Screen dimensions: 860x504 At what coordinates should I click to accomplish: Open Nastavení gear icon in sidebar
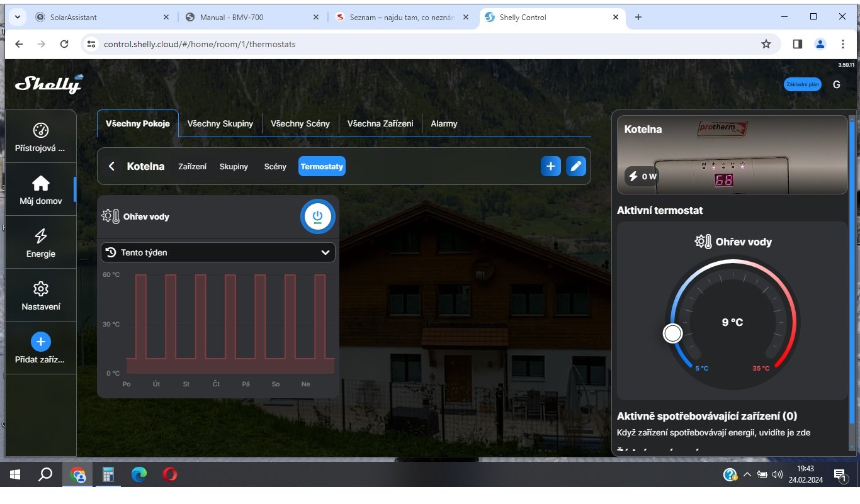click(41, 289)
